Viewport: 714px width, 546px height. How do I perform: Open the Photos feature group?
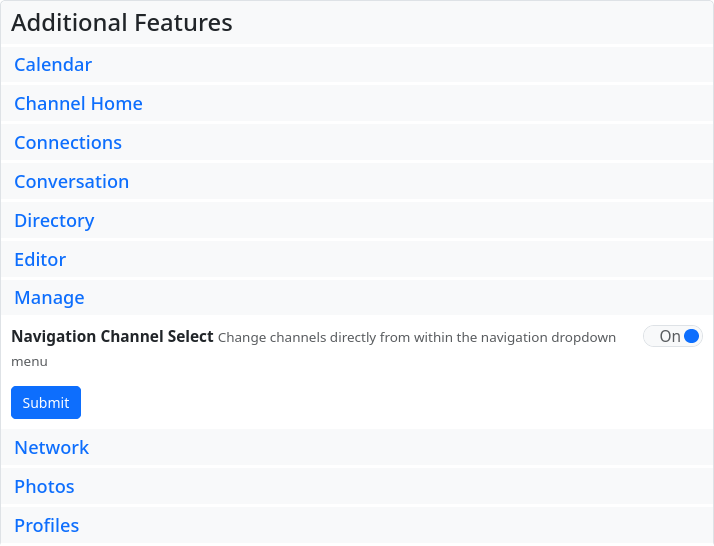(44, 487)
